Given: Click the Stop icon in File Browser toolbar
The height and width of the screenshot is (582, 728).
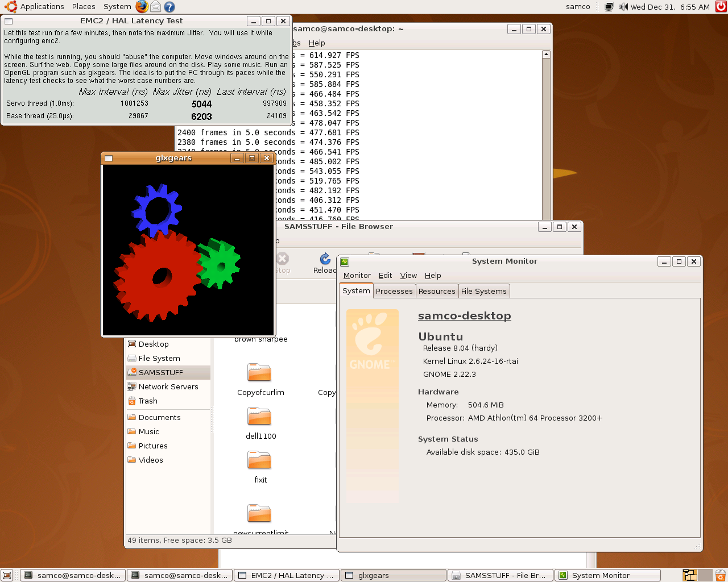Looking at the screenshot, I should click(x=283, y=259).
